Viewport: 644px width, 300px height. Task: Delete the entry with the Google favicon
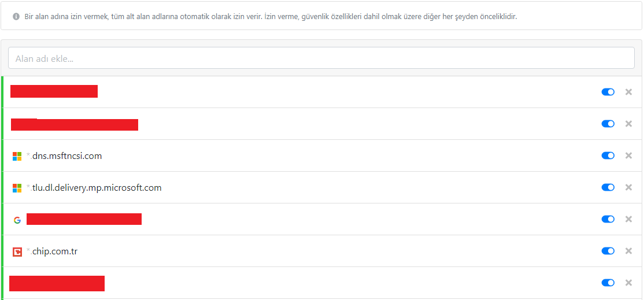point(629,219)
